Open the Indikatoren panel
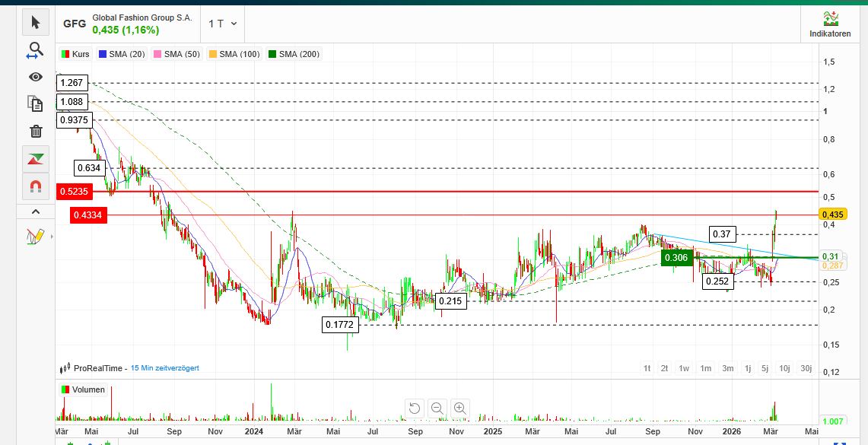The image size is (868, 445). click(x=830, y=24)
